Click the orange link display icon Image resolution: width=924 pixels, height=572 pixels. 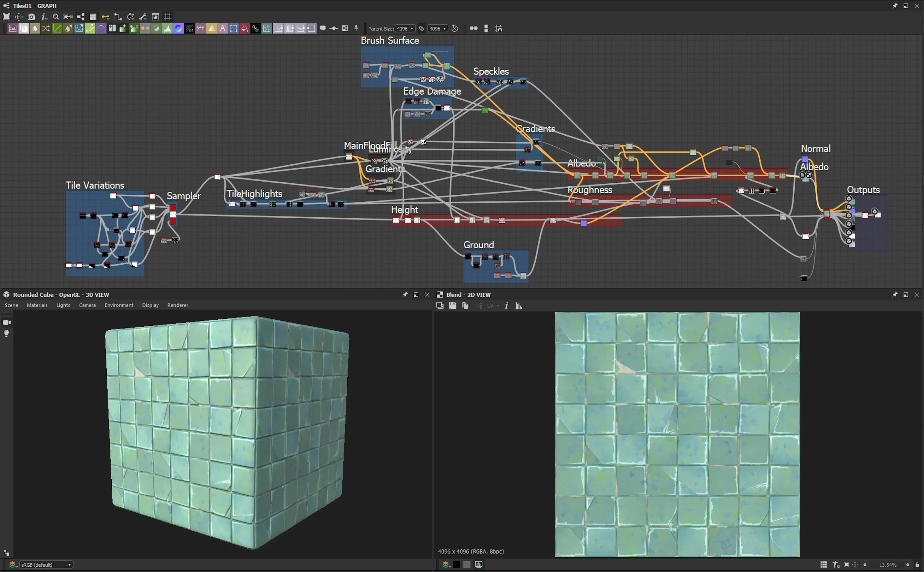(x=106, y=17)
